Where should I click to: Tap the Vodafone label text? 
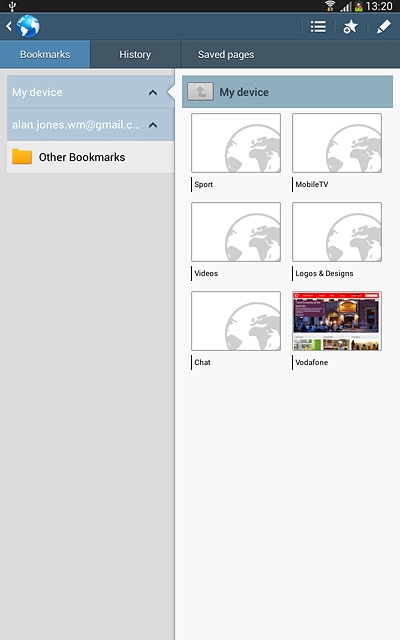[x=312, y=362]
